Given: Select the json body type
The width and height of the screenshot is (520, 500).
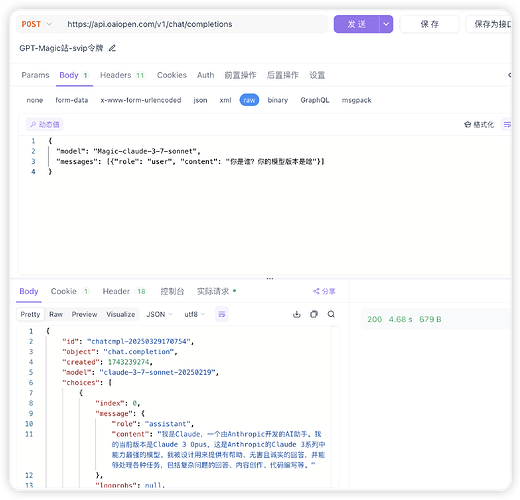Looking at the screenshot, I should (x=200, y=100).
